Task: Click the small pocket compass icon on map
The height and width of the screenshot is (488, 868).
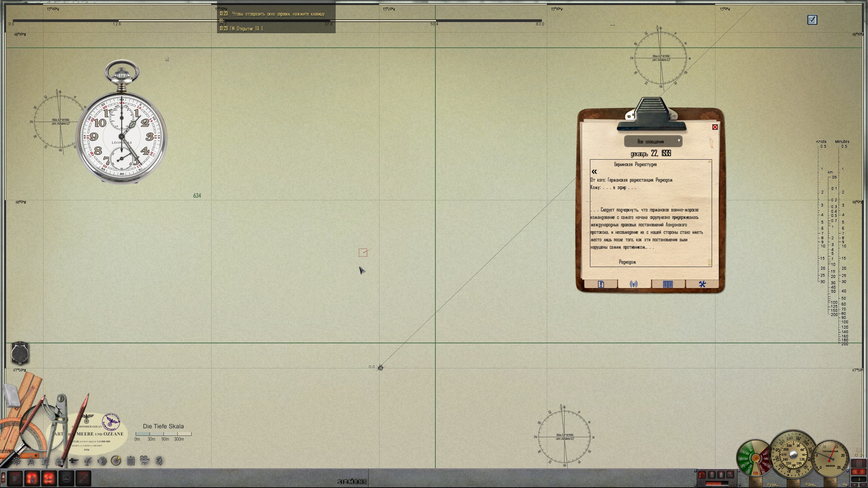Action: (x=20, y=353)
